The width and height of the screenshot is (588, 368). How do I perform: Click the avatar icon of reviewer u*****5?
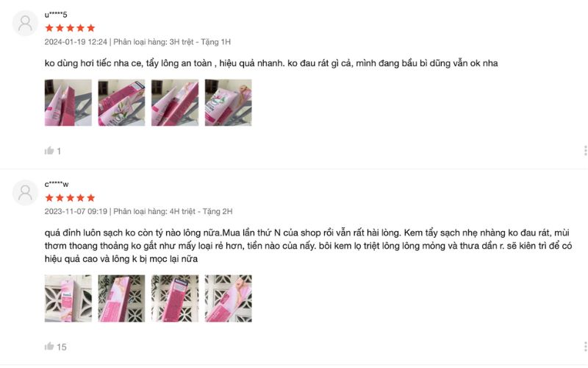[25, 24]
